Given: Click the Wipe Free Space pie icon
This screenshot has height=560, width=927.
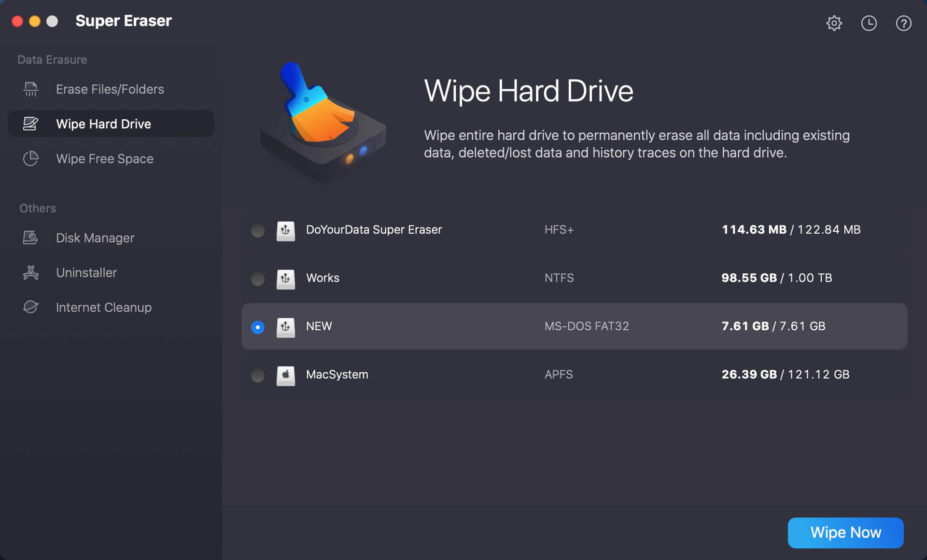Looking at the screenshot, I should (x=31, y=159).
